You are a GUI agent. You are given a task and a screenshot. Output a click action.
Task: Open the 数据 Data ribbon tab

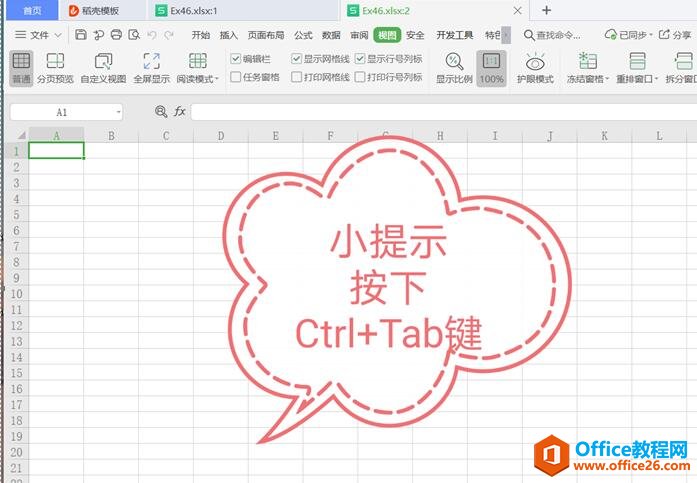tap(331, 35)
